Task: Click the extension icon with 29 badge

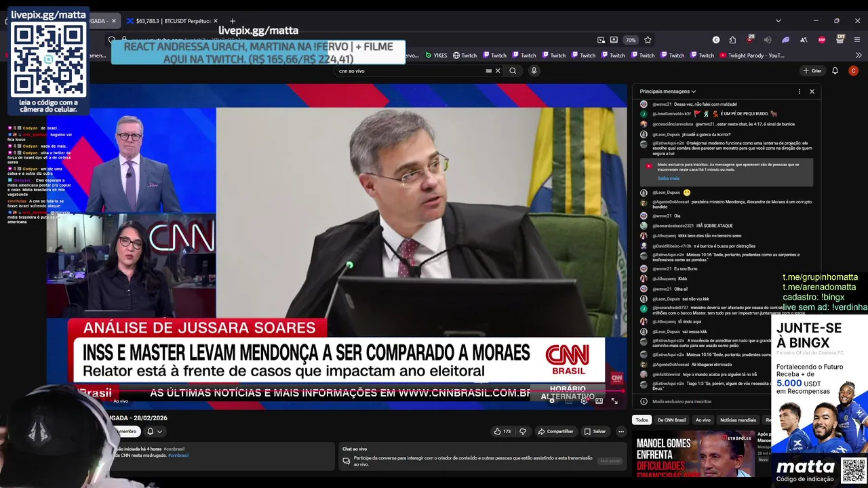Action: click(750, 39)
